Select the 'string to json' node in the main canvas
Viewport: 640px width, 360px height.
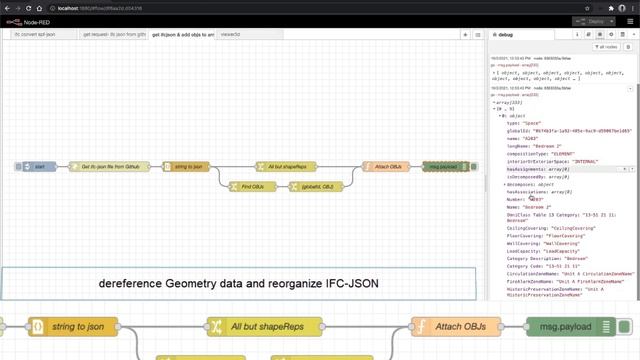[x=186, y=167]
